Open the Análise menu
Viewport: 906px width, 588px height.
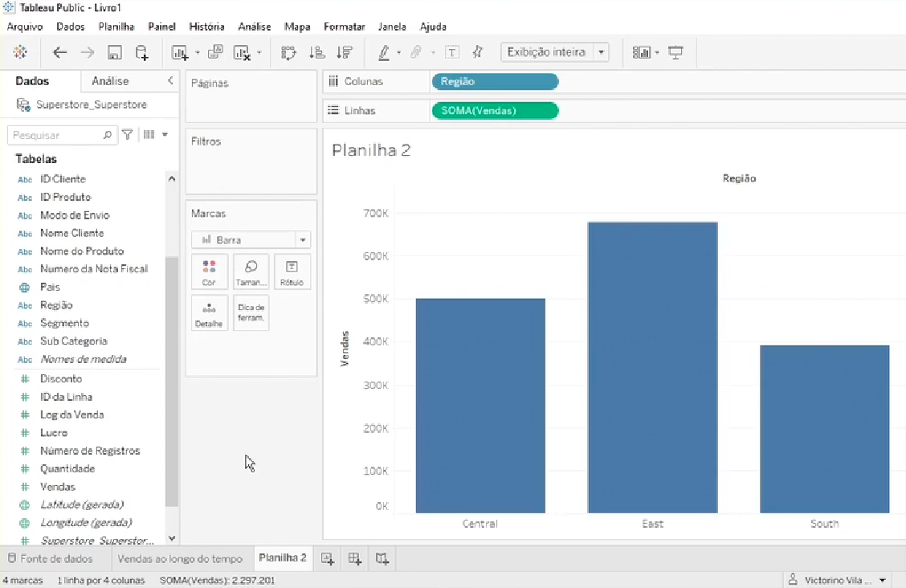[254, 27]
